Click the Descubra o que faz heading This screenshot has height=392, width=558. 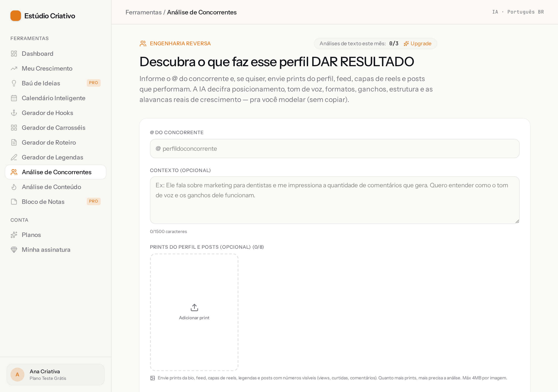277,62
